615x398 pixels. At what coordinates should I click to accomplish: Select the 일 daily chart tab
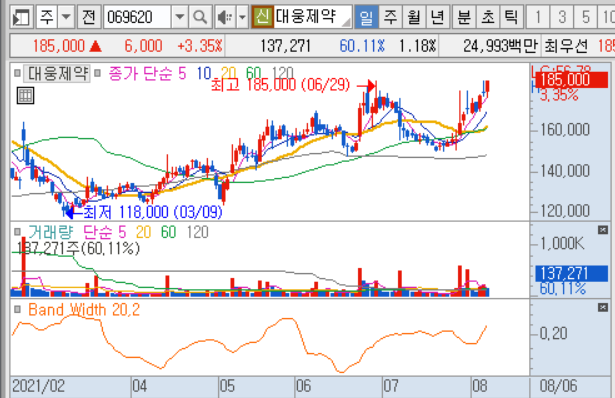coord(366,17)
